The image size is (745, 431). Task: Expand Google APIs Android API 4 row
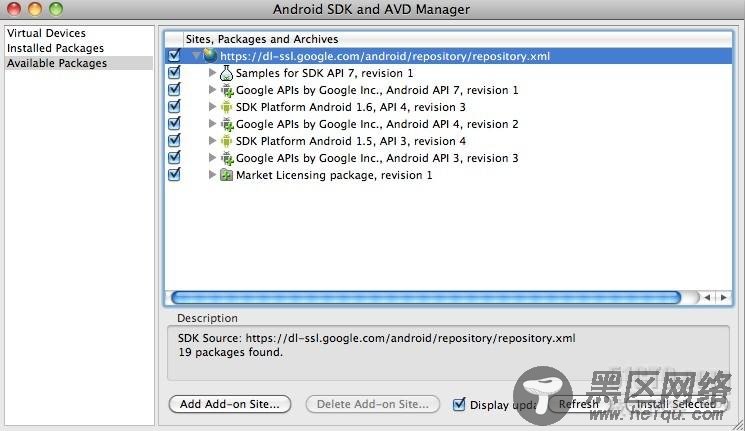pyautogui.click(x=212, y=124)
